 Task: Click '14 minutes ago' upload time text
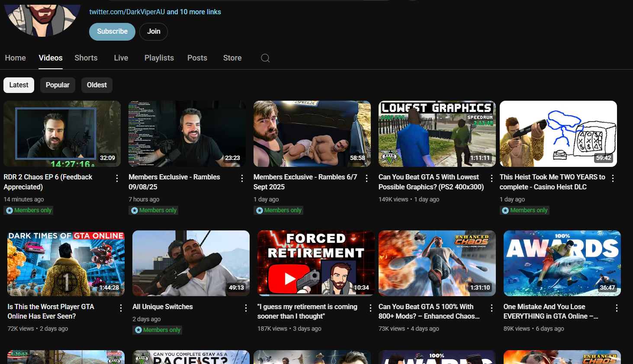coord(24,199)
